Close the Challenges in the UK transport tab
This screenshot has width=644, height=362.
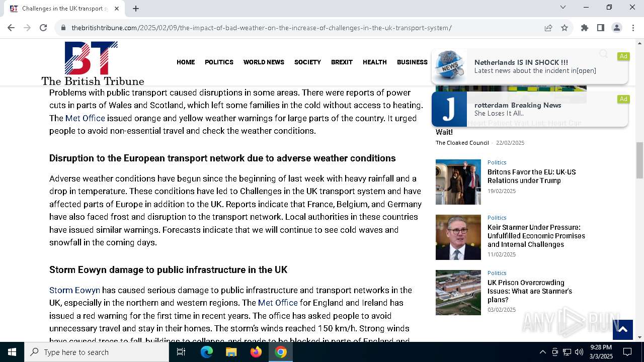click(x=117, y=9)
